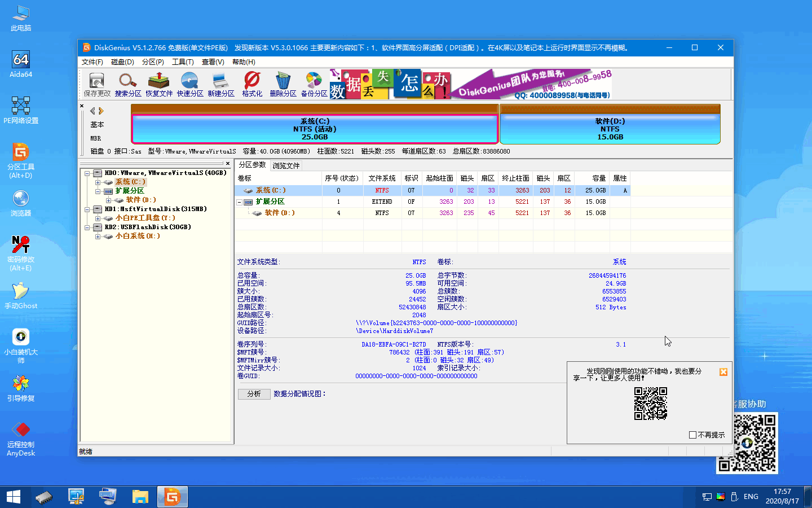Click the 新建分区 new partition icon
Viewport: 812px width, 508px height.
click(221, 84)
